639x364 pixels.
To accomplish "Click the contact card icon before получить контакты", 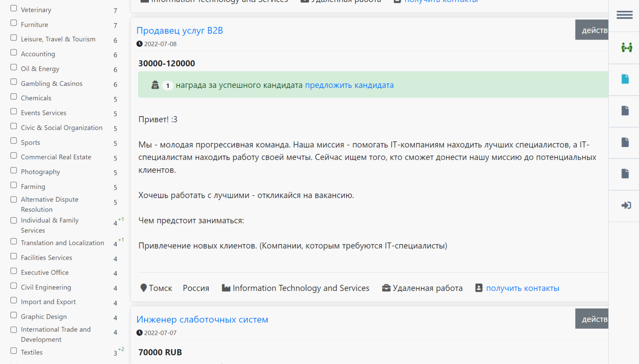I will point(479,288).
